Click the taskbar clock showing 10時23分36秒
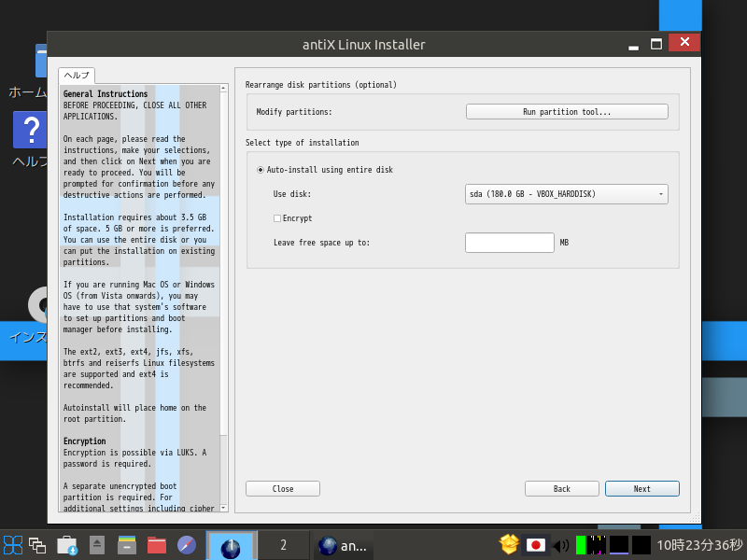This screenshot has height=560, width=747. point(699,545)
